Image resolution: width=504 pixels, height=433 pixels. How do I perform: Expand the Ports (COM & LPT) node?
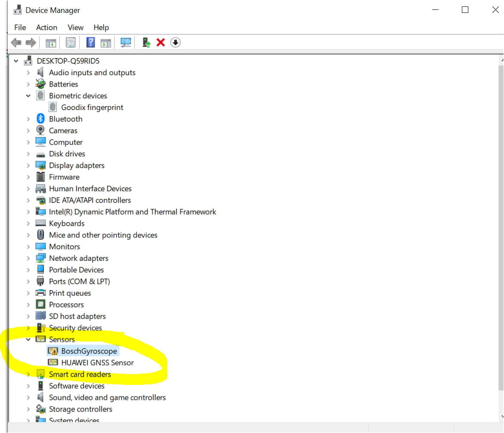tap(28, 281)
